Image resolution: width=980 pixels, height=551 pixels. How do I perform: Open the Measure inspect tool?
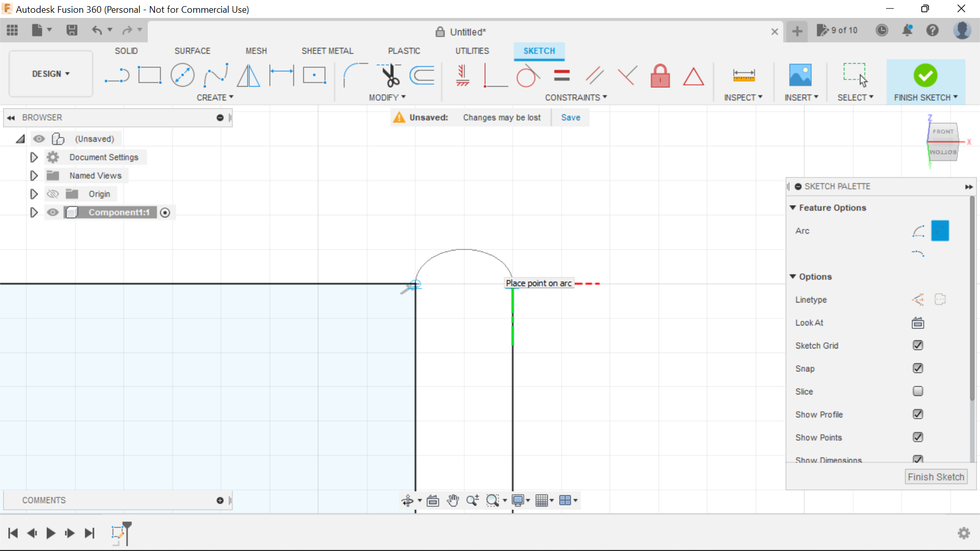coord(744,76)
